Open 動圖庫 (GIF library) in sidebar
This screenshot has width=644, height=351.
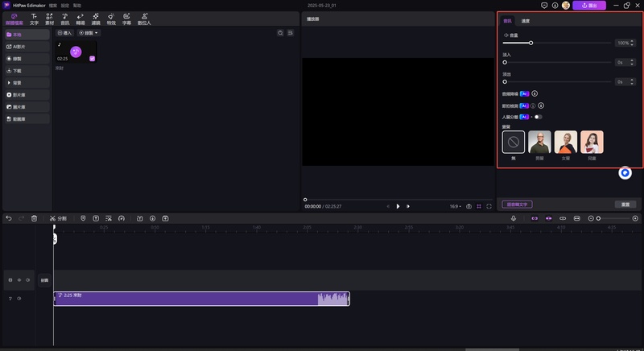[x=27, y=118]
